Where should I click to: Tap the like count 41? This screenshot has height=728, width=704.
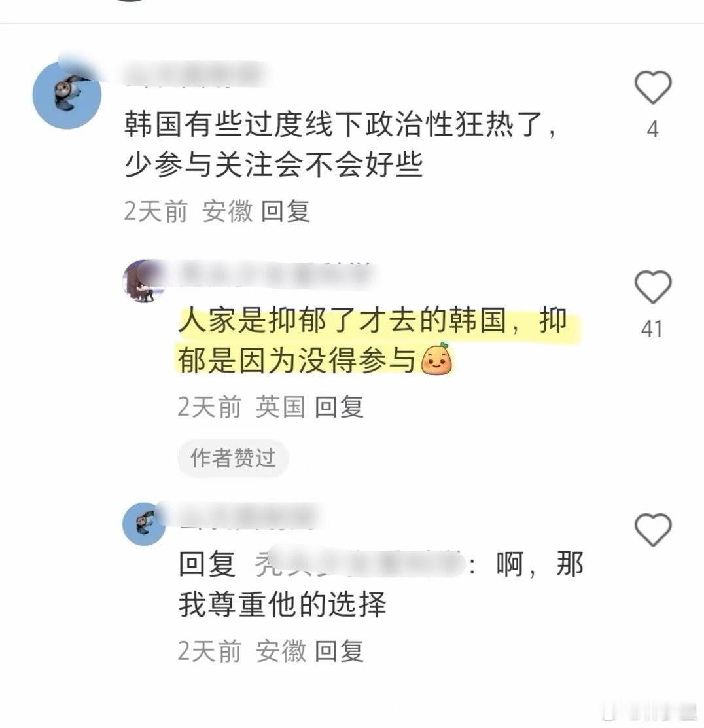click(652, 329)
